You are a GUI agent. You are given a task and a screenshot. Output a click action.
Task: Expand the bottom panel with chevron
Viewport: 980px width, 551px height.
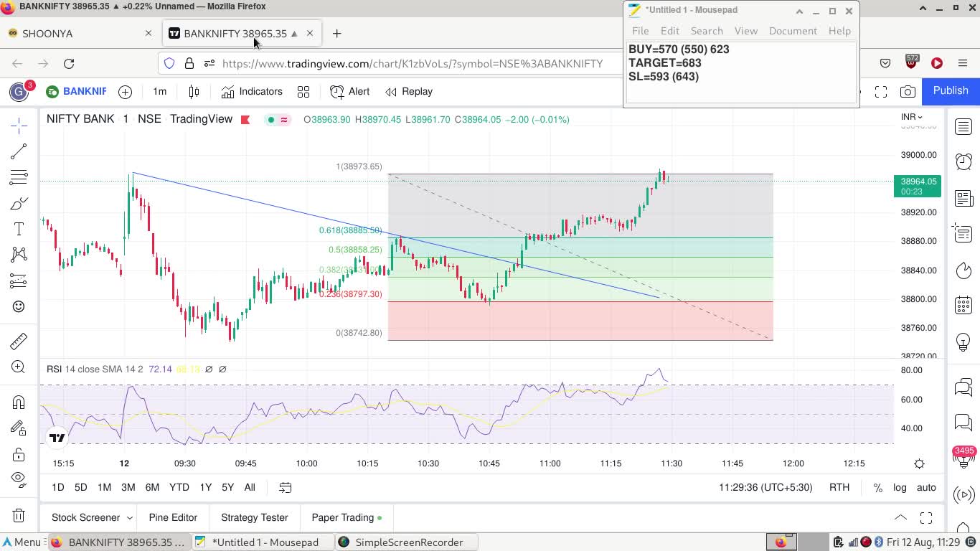(900, 517)
